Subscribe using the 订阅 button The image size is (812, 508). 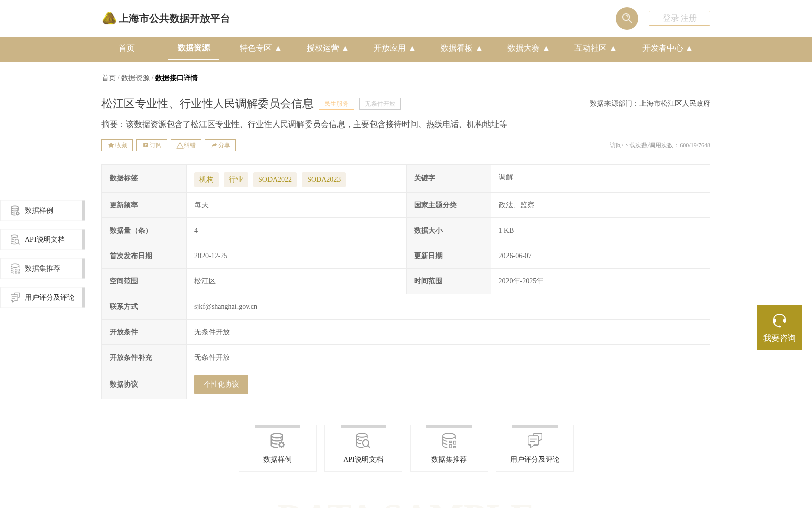click(152, 145)
